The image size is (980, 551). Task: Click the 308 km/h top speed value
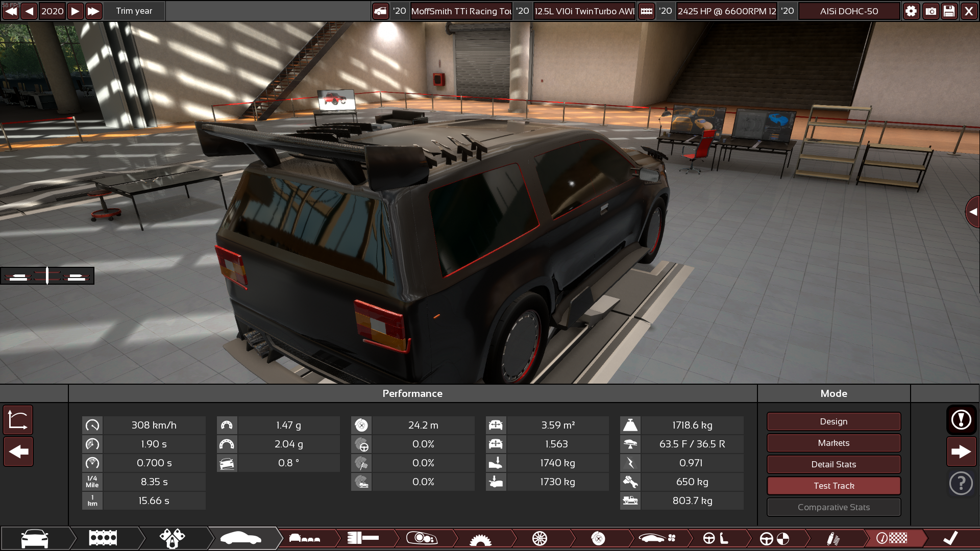pos(154,425)
